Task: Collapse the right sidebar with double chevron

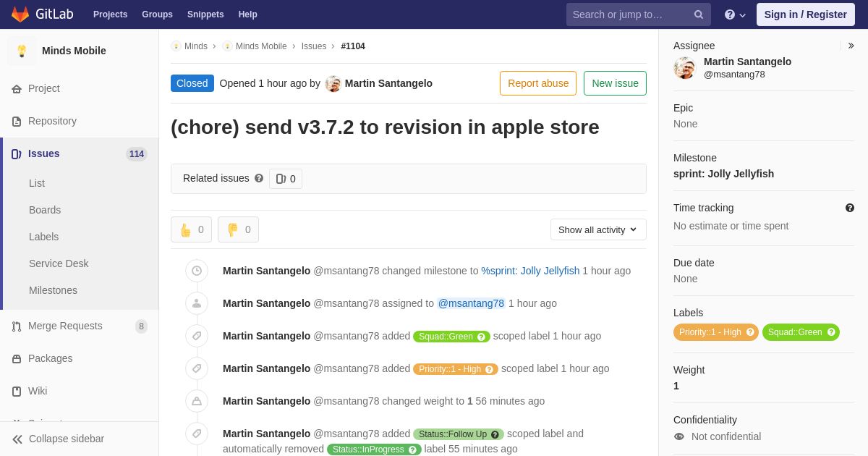Action: [851, 46]
